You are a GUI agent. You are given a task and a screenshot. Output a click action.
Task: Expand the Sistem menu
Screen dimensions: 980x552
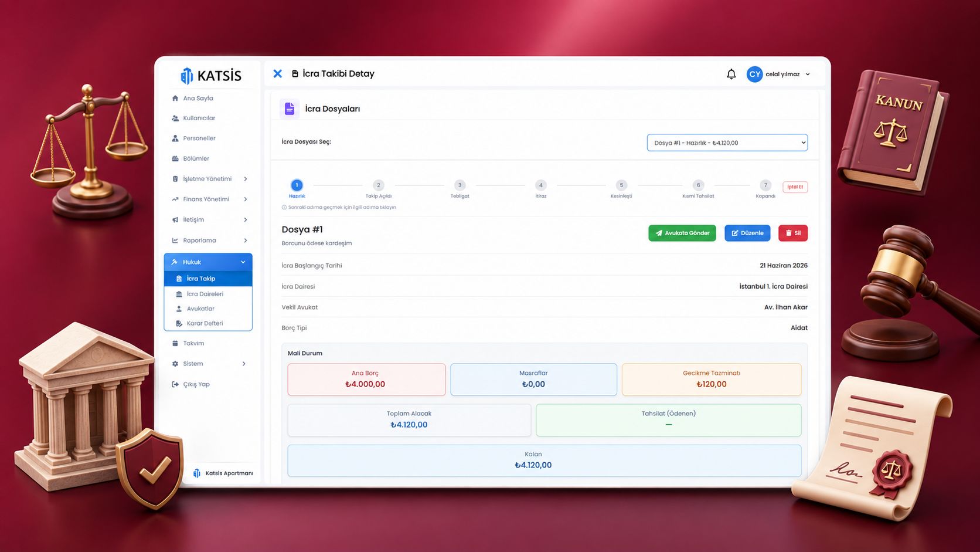(x=208, y=364)
